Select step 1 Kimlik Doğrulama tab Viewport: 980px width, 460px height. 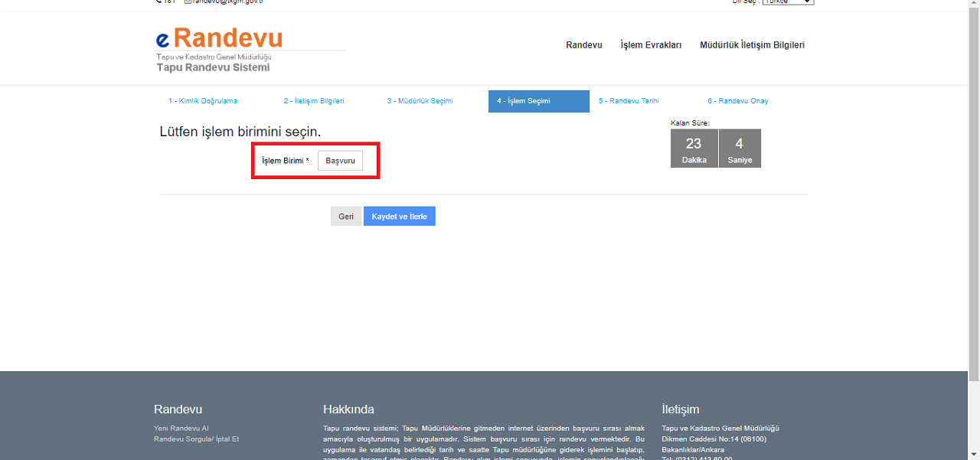tap(203, 101)
